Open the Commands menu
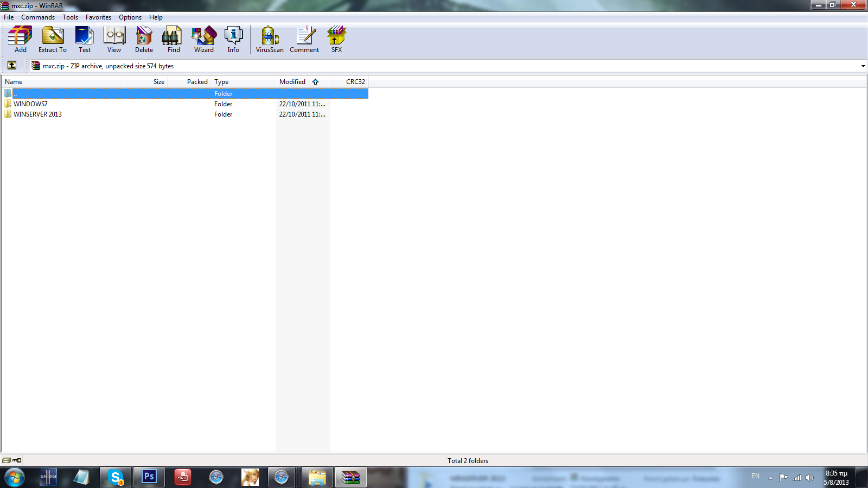The width and height of the screenshot is (868, 488). tap(38, 17)
